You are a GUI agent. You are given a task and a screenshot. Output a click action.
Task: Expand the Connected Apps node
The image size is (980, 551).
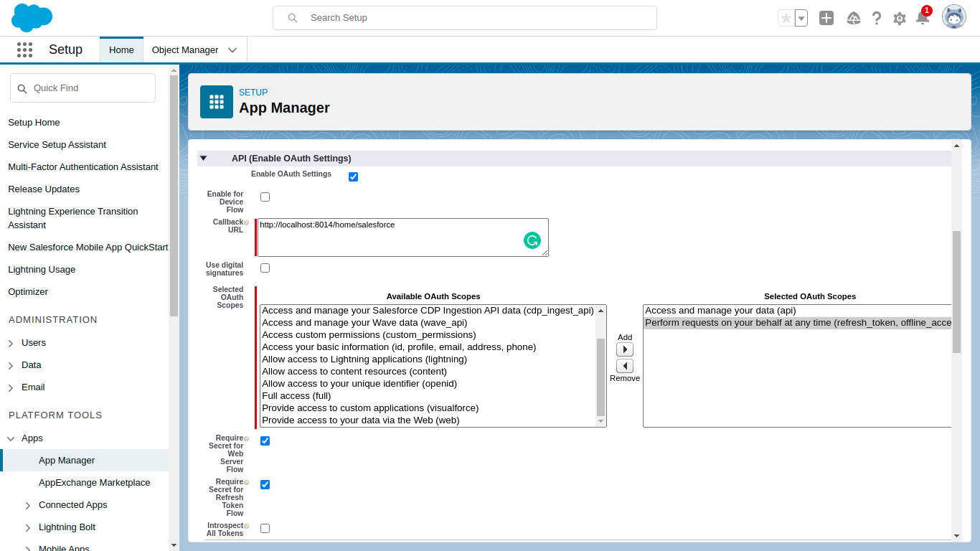tap(28, 506)
